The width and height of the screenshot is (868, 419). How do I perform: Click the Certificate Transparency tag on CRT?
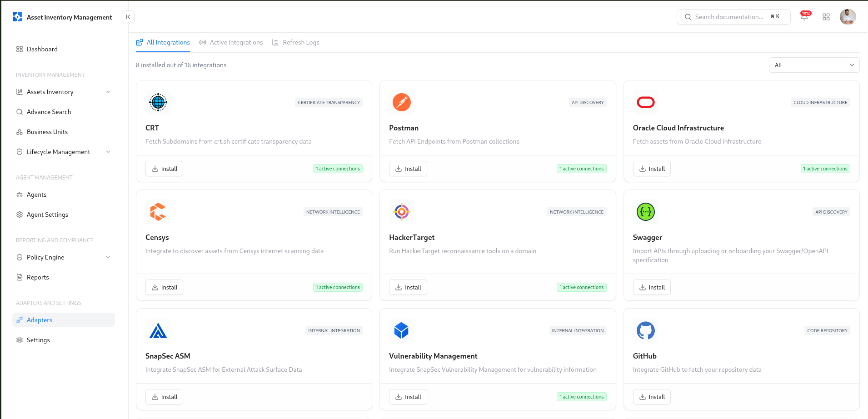click(329, 102)
